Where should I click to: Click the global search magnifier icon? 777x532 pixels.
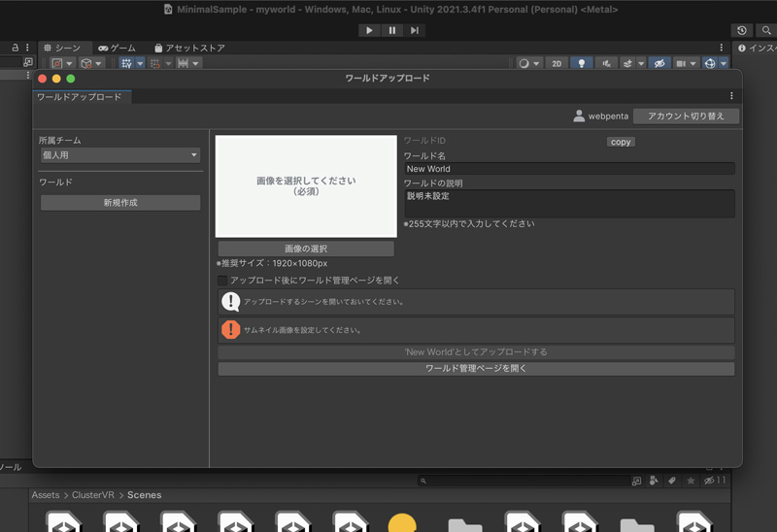[x=766, y=31]
